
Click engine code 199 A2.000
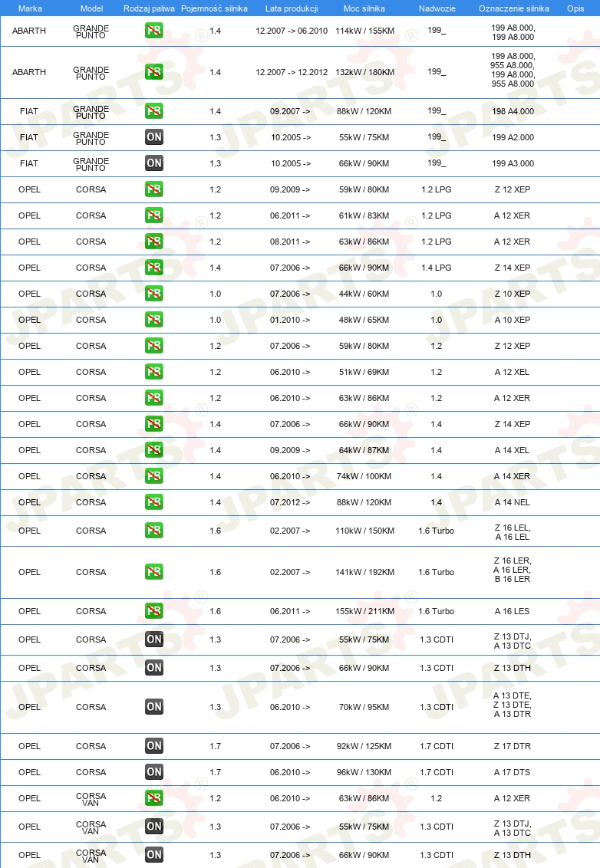[x=513, y=137]
